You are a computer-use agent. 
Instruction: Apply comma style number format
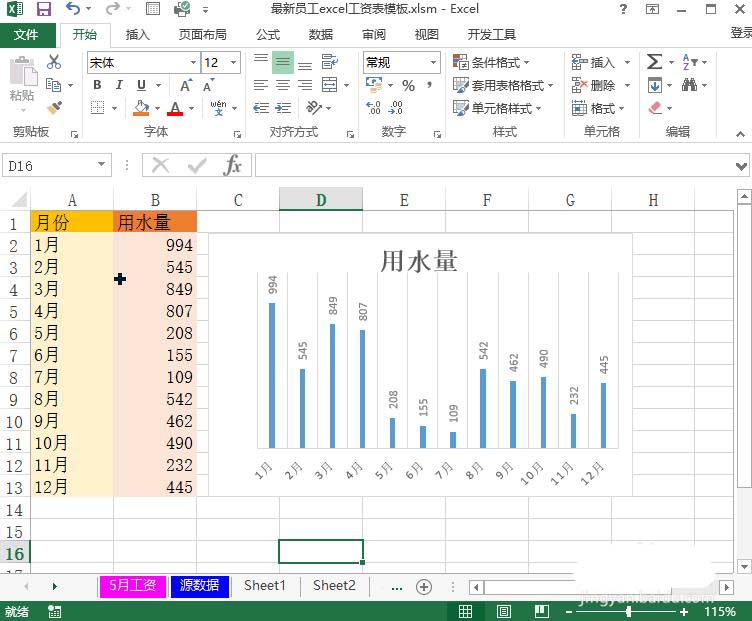430,85
